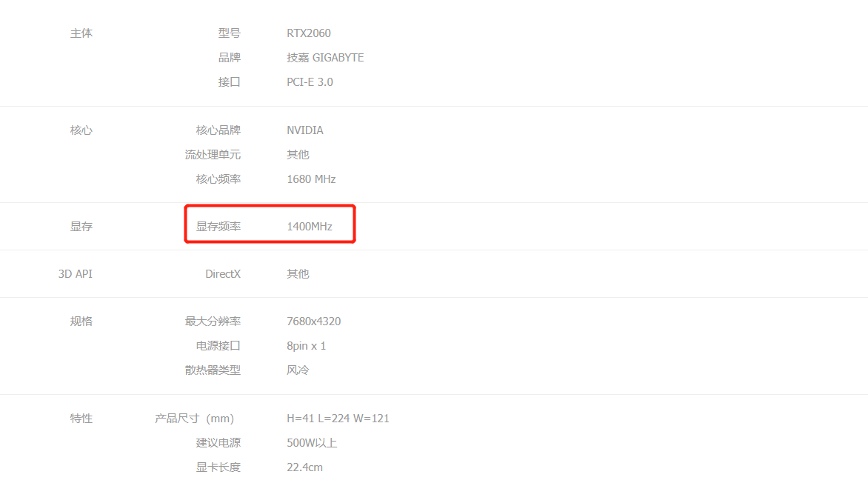Click the NVIDIA value

coord(305,130)
